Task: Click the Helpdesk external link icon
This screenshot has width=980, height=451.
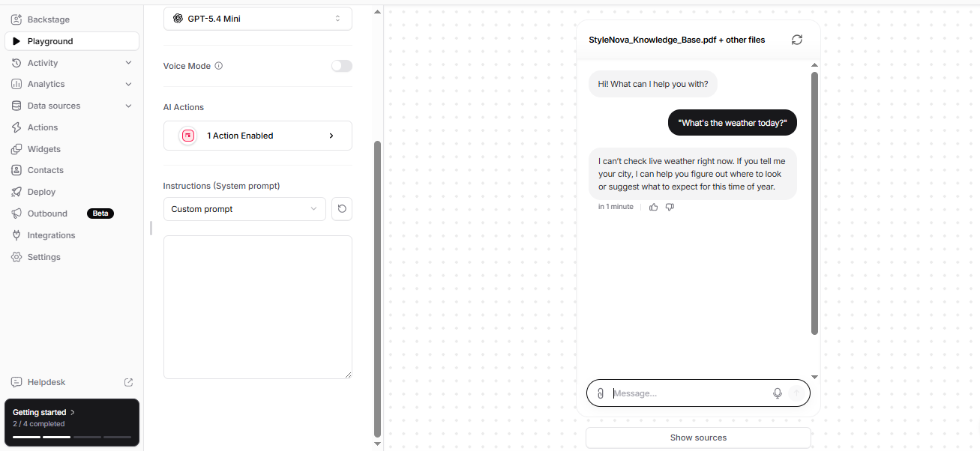Action: [x=128, y=382]
